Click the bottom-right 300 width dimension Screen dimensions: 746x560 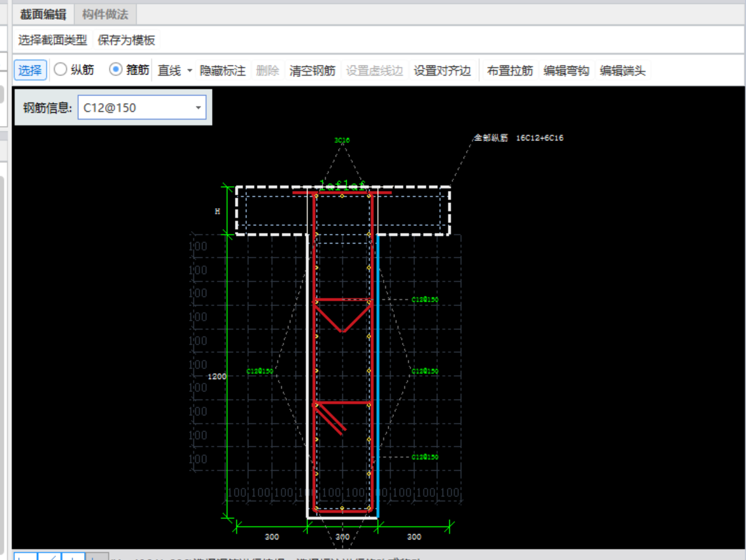(414, 536)
